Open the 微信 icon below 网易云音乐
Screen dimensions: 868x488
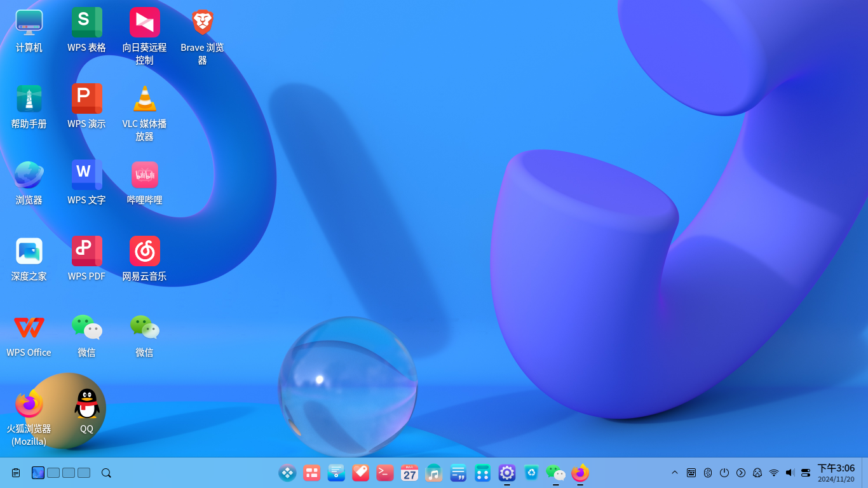(144, 328)
